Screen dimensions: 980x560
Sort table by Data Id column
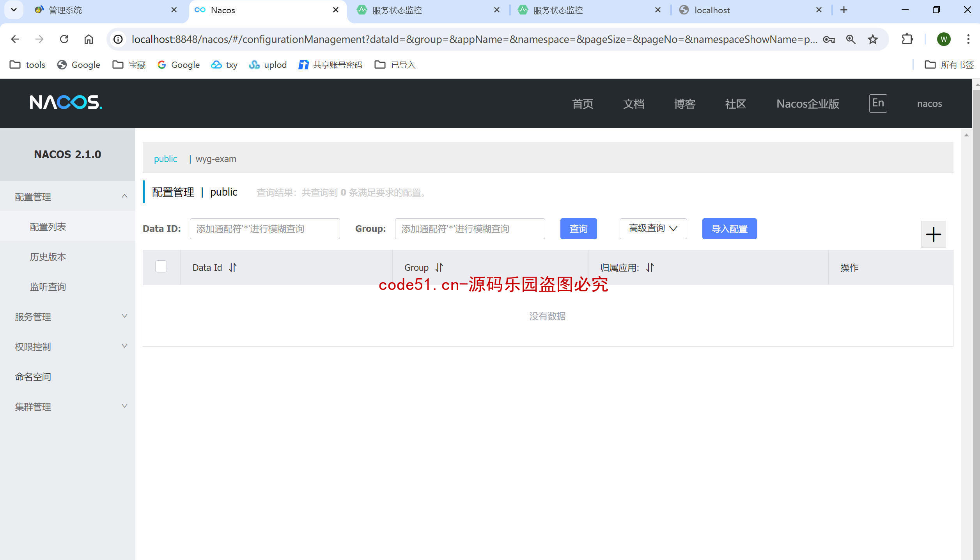pyautogui.click(x=233, y=267)
